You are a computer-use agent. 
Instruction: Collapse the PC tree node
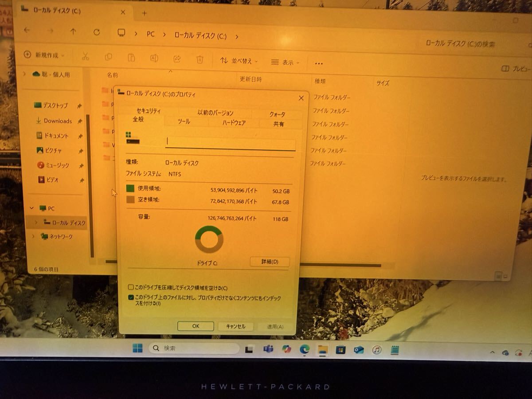coord(31,207)
